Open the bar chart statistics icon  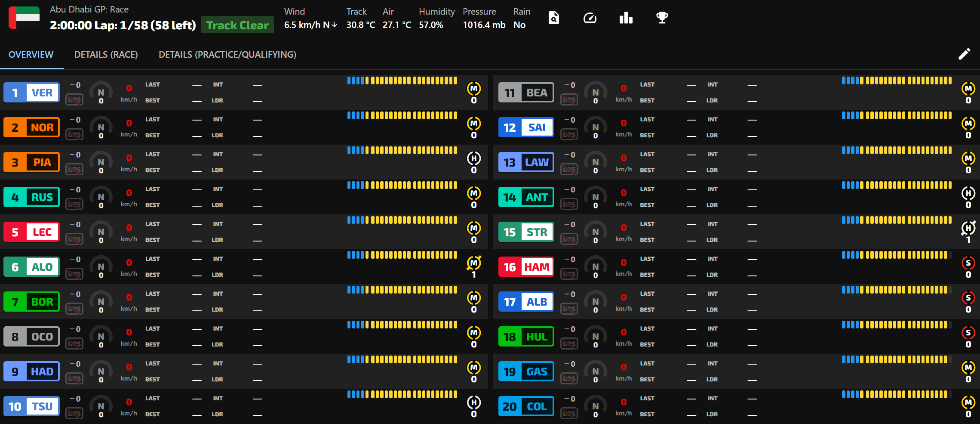(x=626, y=18)
